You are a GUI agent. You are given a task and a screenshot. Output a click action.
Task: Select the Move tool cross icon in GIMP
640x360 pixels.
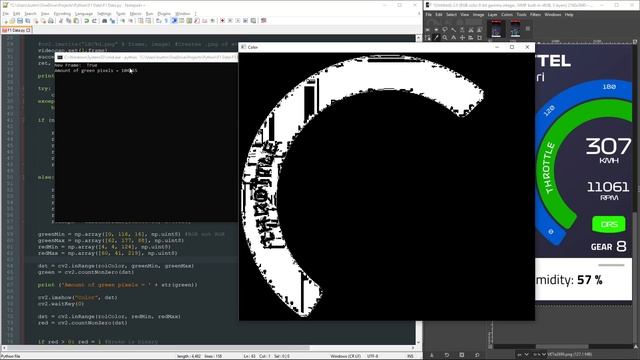point(462,38)
